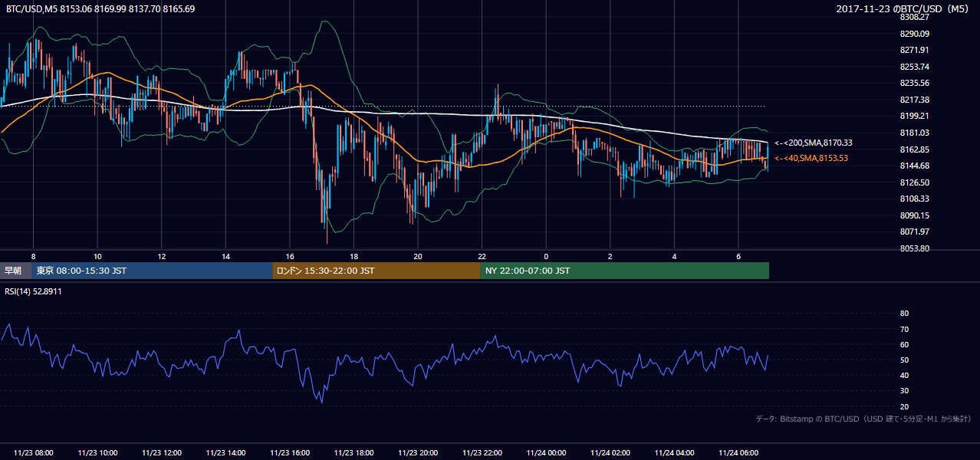Click hour tick 18 on chart axis

pyautogui.click(x=354, y=256)
